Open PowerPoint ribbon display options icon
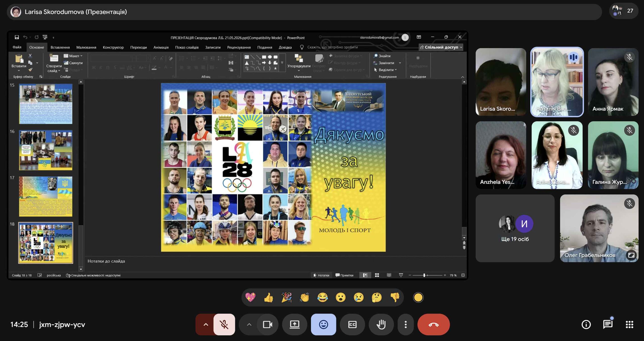The image size is (644, 341). click(419, 37)
